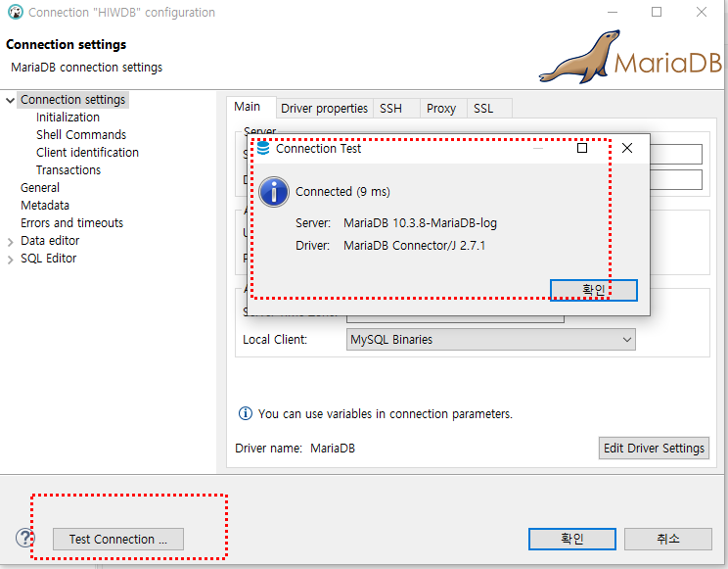The height and width of the screenshot is (569, 728).
Task: Click the database icon in the Connection Test title bar
Action: (263, 148)
